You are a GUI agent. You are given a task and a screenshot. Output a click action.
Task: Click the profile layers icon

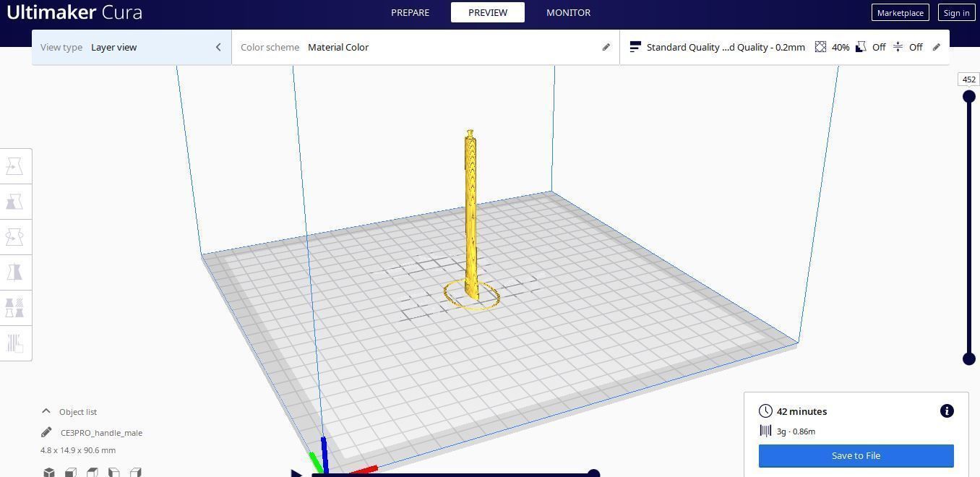[x=635, y=47]
